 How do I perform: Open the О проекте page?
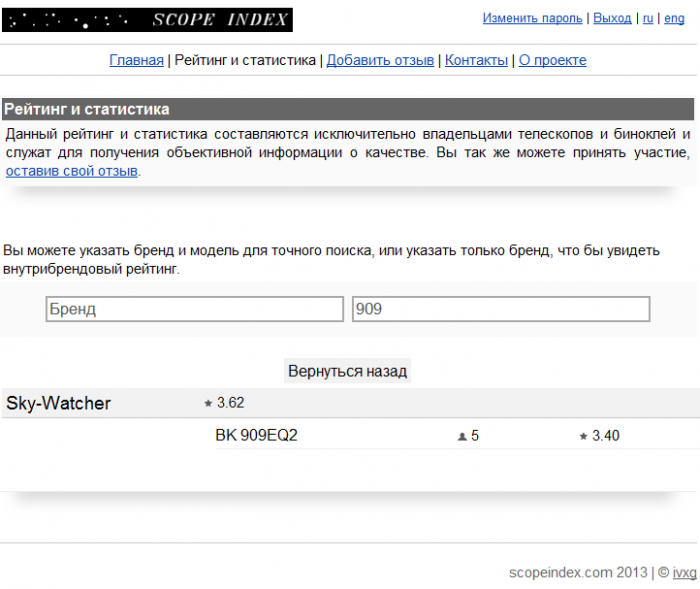click(553, 60)
